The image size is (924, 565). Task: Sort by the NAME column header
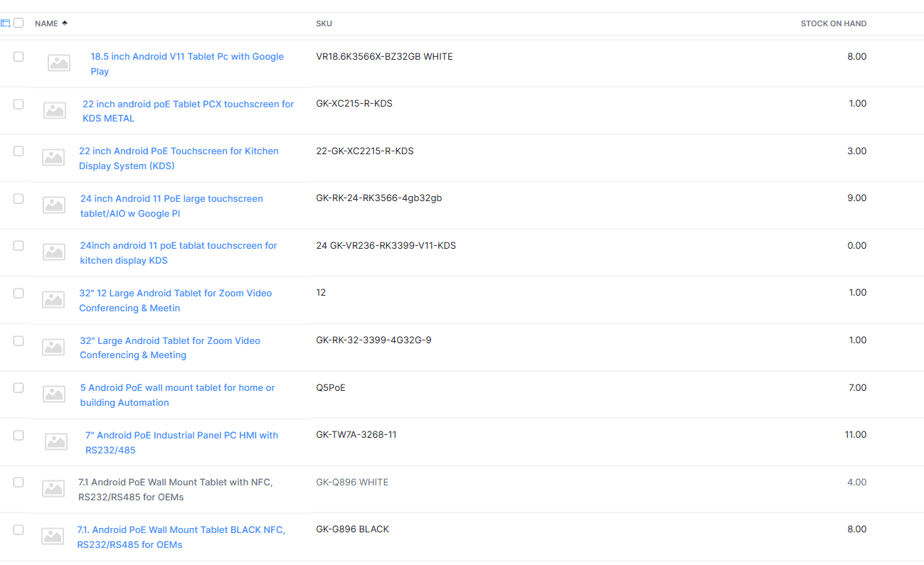pyautogui.click(x=46, y=23)
